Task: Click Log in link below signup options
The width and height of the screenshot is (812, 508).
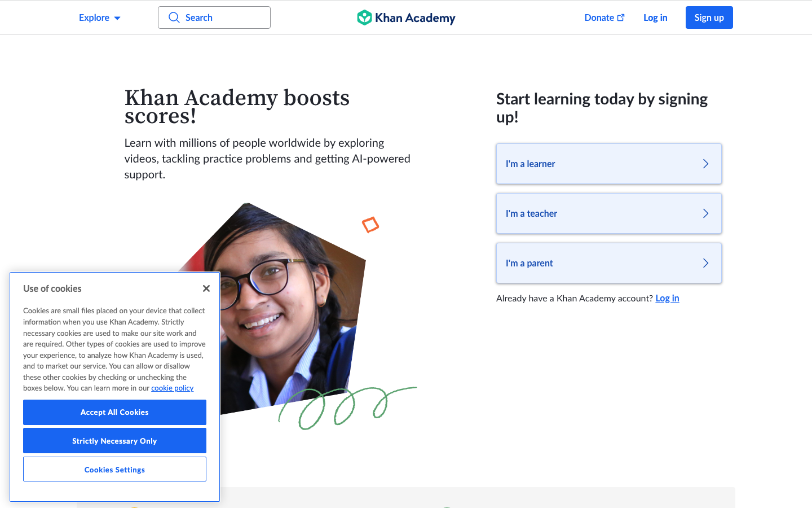Action: [x=667, y=298]
